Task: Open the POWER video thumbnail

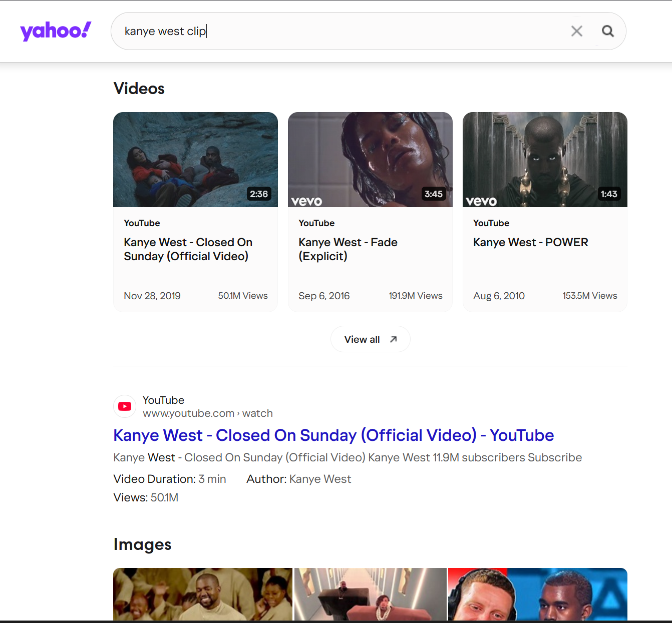Action: [545, 159]
